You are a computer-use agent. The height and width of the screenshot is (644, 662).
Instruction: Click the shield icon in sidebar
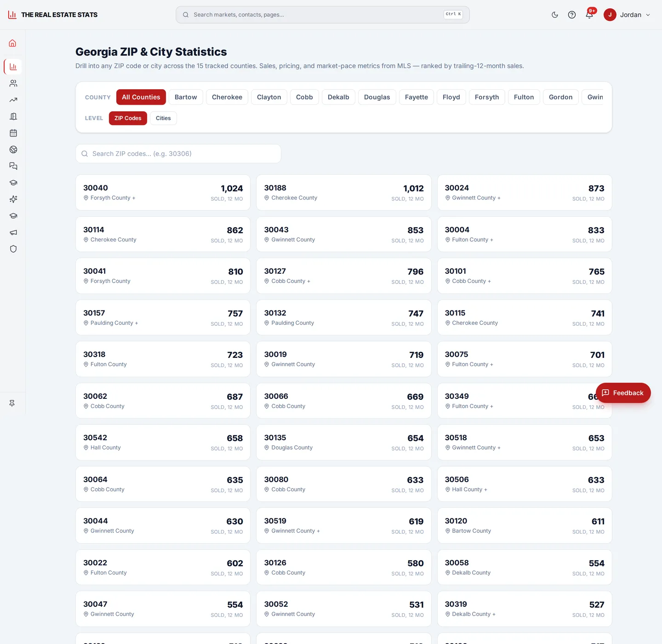tap(13, 249)
